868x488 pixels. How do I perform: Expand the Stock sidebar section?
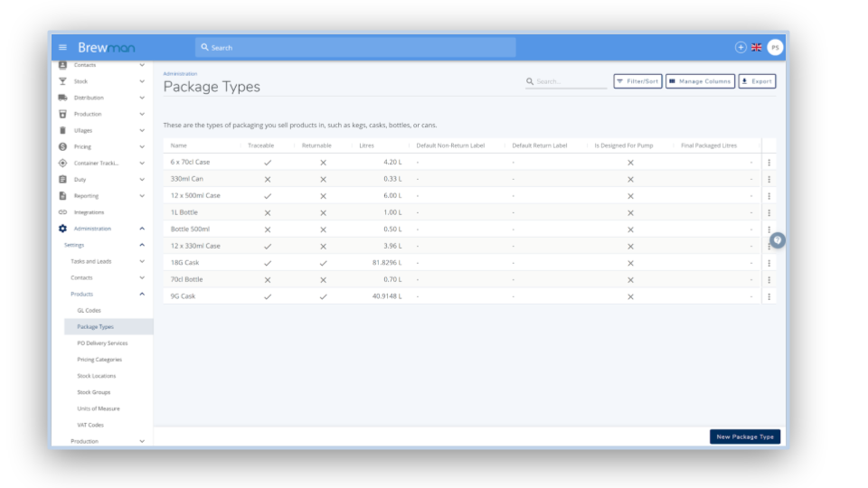pyautogui.click(x=142, y=81)
